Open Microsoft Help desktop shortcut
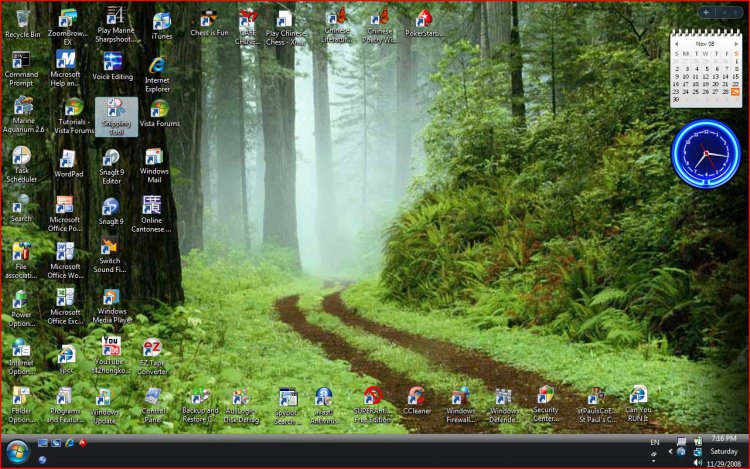The height and width of the screenshot is (469, 750). (x=65, y=68)
